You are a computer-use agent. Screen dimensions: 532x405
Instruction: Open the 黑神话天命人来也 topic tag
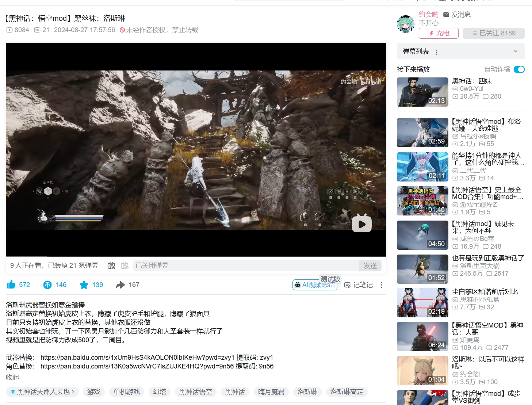(42, 392)
